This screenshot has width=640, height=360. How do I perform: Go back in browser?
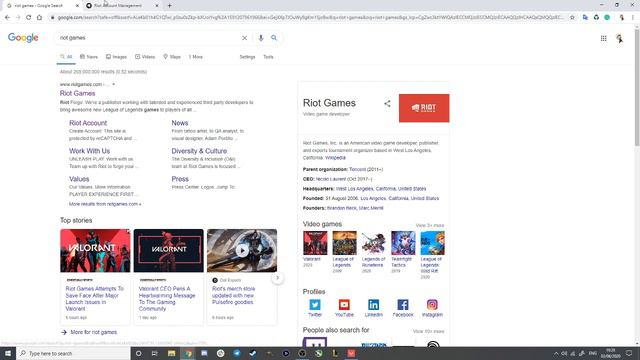coord(7,18)
